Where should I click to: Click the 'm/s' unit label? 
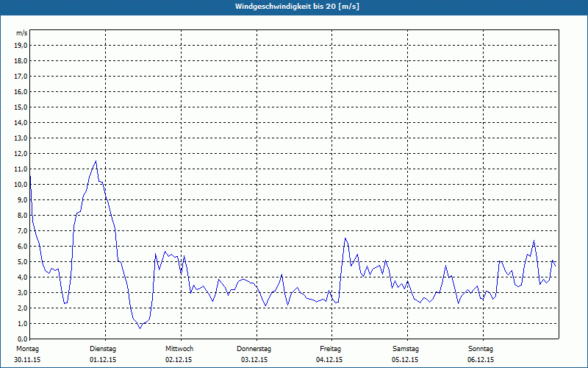pyautogui.click(x=21, y=33)
